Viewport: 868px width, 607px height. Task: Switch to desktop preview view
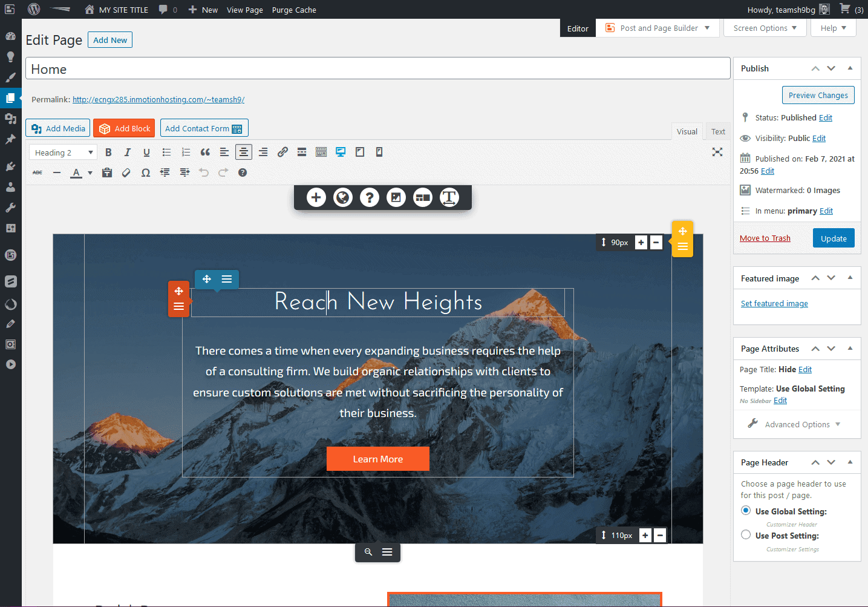tap(341, 153)
